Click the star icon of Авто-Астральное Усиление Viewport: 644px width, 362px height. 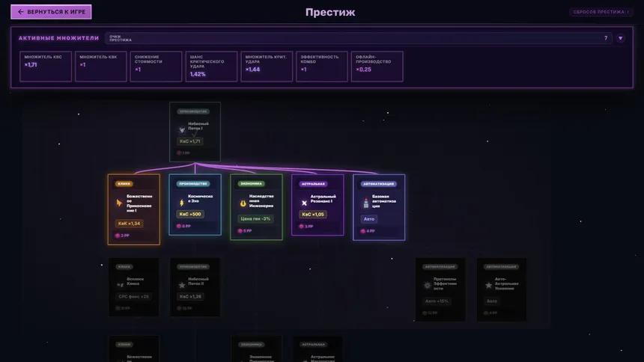click(488, 285)
